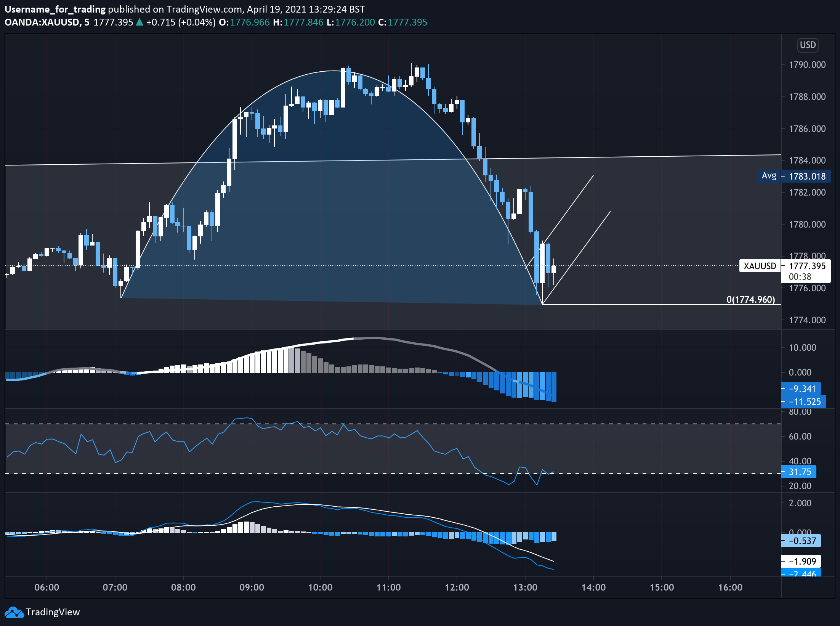This screenshot has height=626, width=840.
Task: Click the 1782.000 price axis label
Action: pos(807,193)
